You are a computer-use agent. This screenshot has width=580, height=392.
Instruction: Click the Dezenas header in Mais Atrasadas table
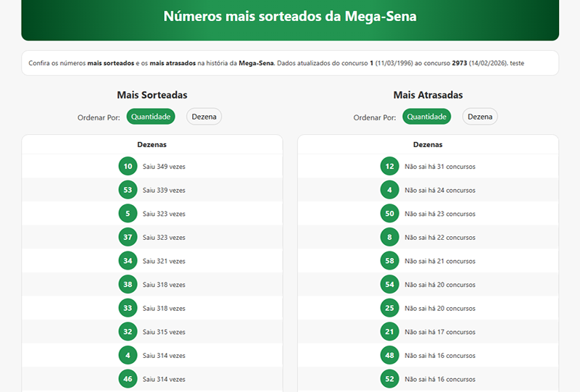[428, 145]
